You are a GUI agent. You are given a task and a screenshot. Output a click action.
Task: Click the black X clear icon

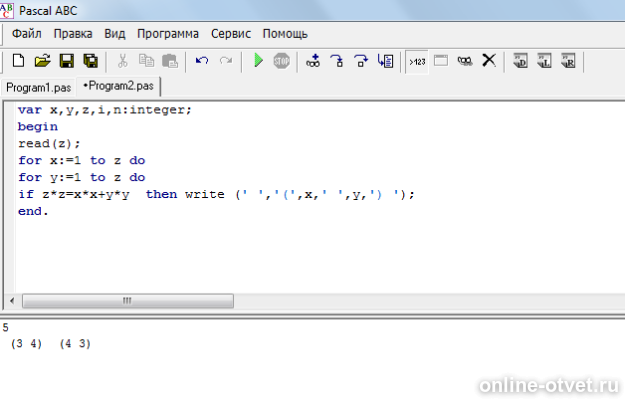(x=489, y=61)
